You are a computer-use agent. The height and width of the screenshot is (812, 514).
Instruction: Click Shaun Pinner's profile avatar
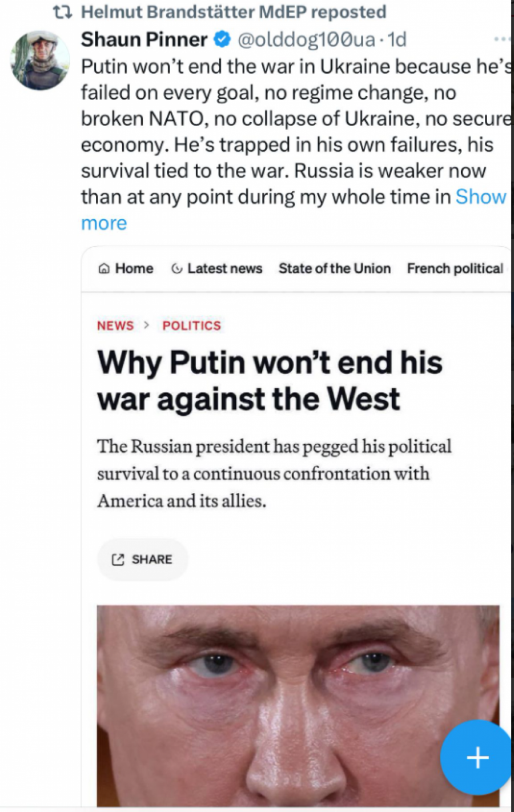pos(40,61)
